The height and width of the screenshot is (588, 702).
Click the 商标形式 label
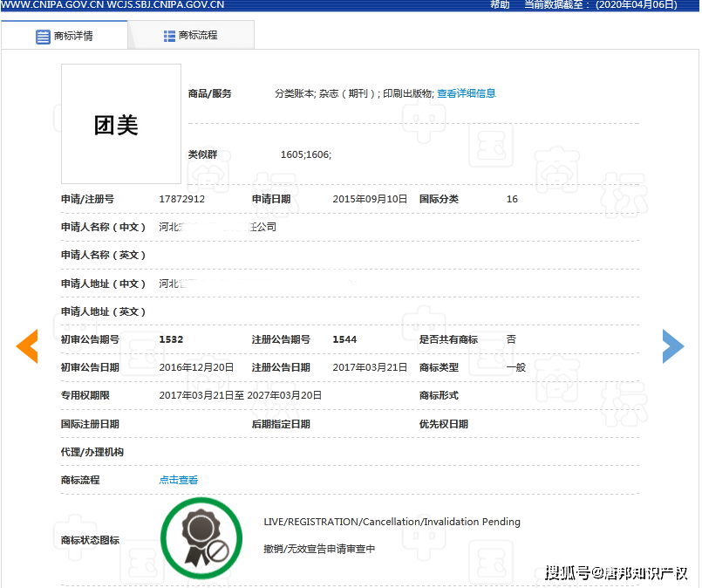point(439,395)
